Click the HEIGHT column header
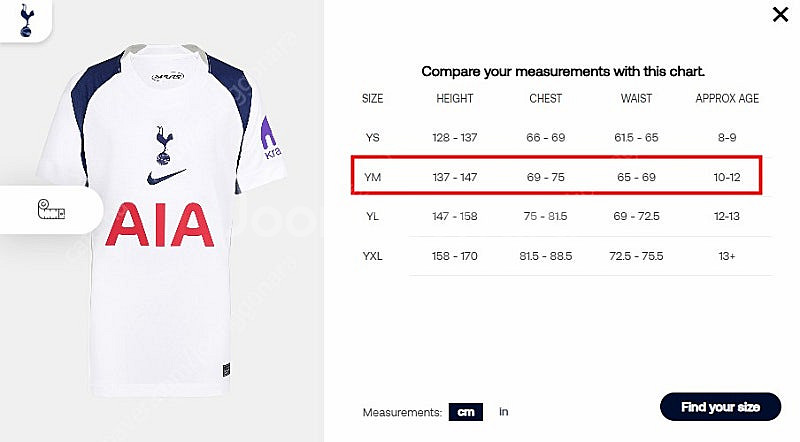Image resolution: width=800 pixels, height=442 pixels. click(x=455, y=99)
